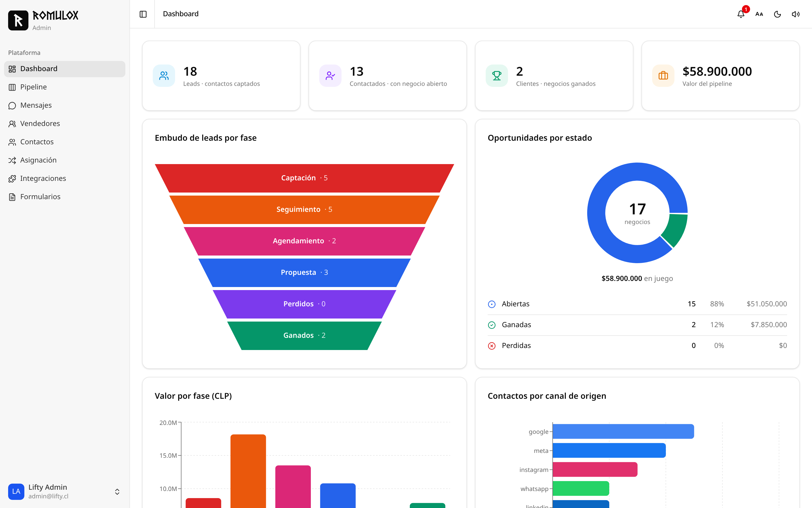The width and height of the screenshot is (812, 508).
Task: Select the Perdidos funnel stage
Action: tap(304, 304)
